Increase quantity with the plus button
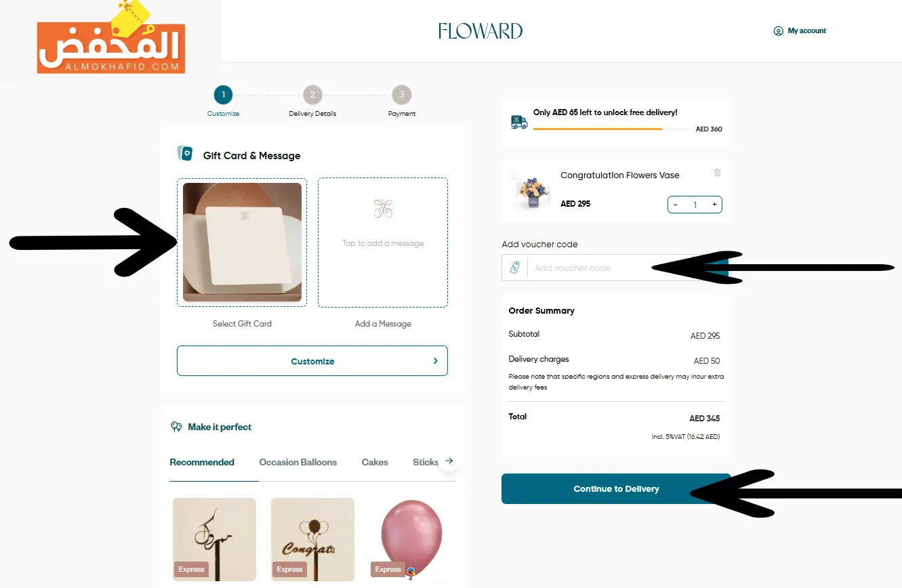902x588 pixels. pos(714,205)
